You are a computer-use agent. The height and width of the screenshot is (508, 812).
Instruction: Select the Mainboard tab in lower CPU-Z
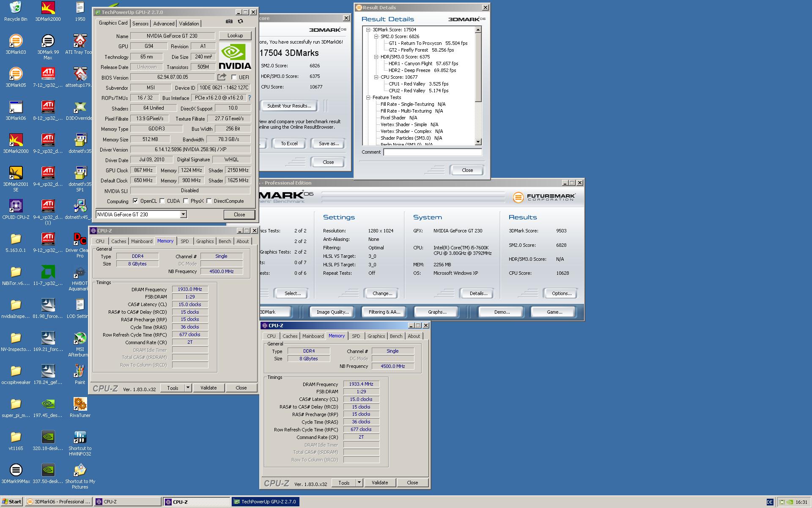[x=313, y=336]
